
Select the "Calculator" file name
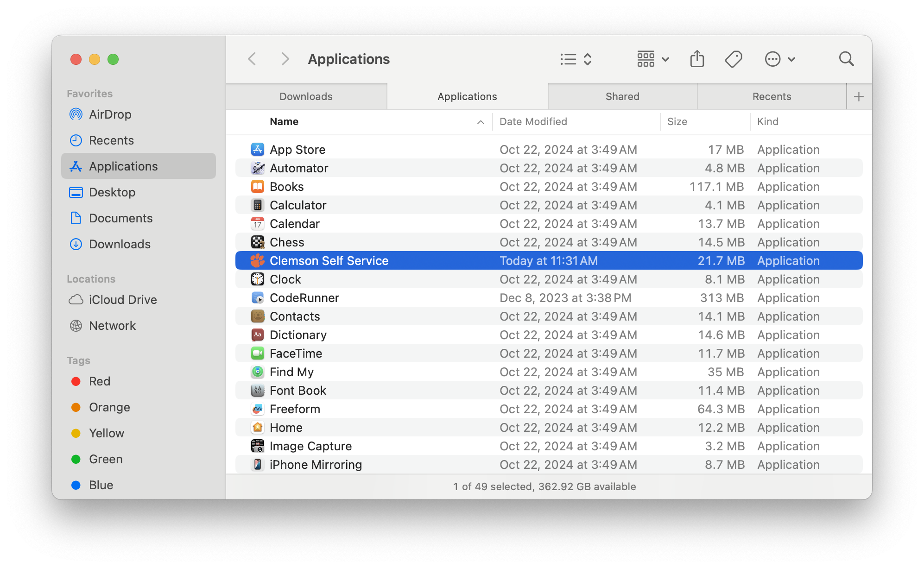298,205
